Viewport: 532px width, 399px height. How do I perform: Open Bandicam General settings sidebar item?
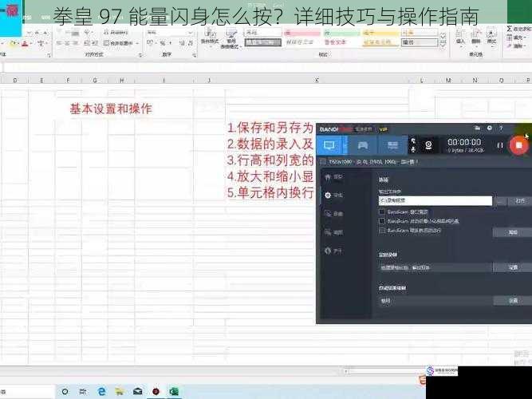tap(334, 196)
